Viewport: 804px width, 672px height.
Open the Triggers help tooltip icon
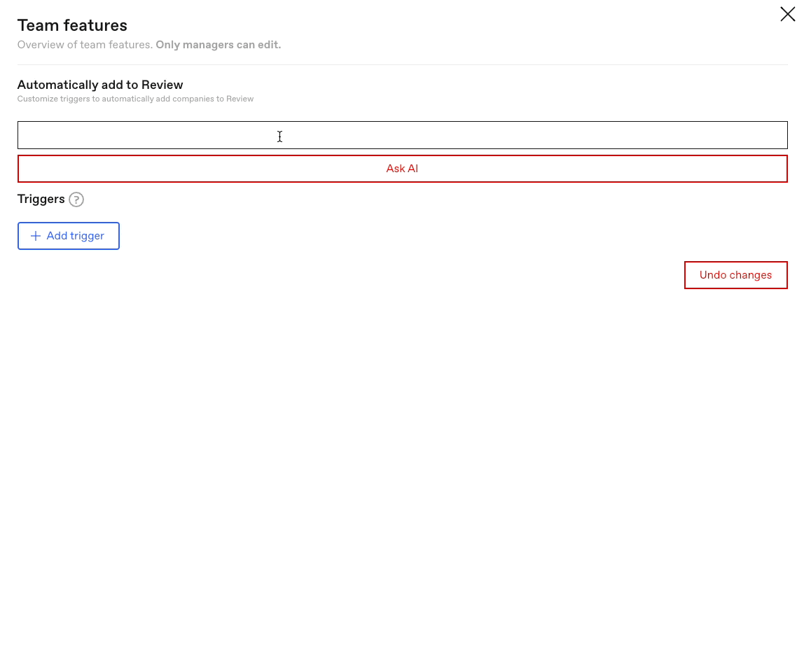[x=76, y=199]
